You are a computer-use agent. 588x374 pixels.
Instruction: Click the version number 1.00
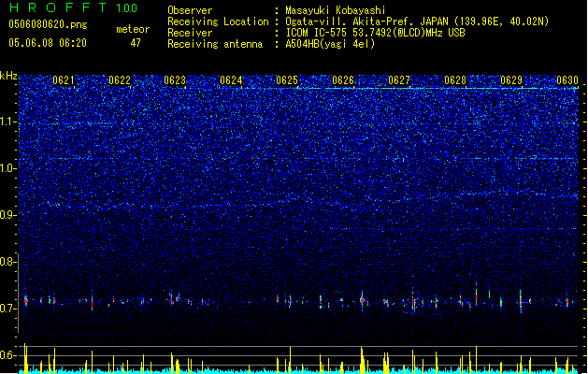click(127, 8)
